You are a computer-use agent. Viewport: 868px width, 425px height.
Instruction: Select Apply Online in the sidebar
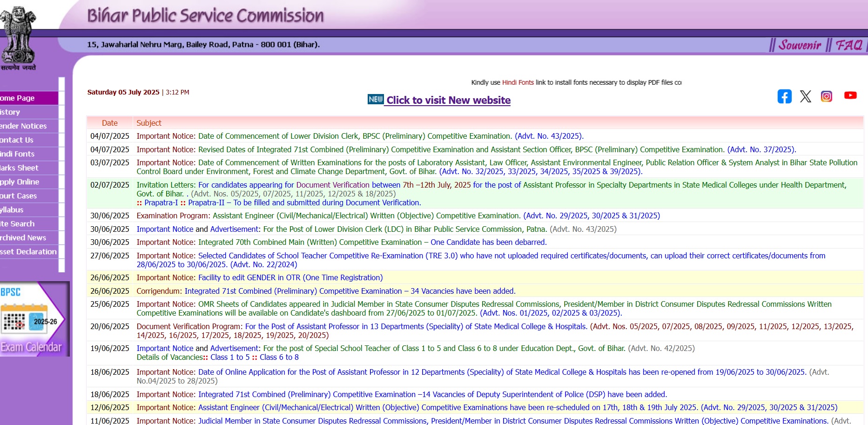[29, 182]
